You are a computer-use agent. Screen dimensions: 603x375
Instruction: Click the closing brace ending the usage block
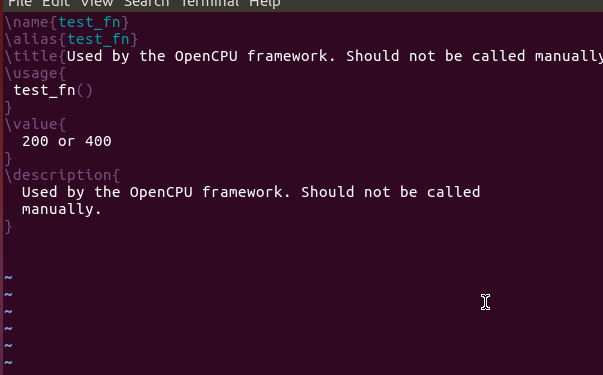coord(8,107)
